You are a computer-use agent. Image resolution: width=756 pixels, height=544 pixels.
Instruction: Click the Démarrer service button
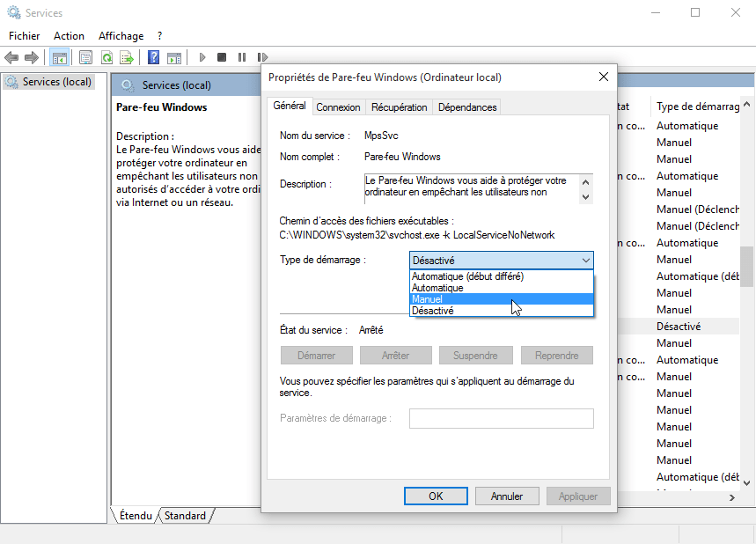pyautogui.click(x=316, y=356)
